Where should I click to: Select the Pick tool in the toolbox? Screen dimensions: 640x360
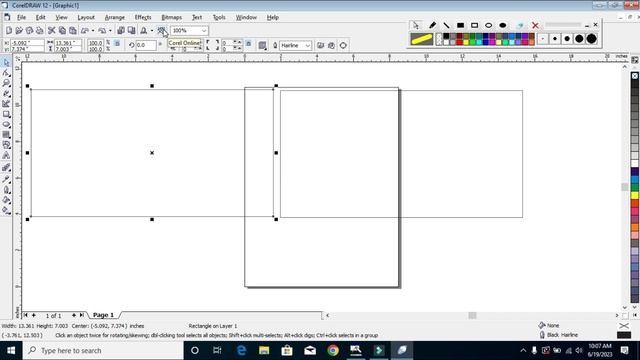tap(6, 62)
